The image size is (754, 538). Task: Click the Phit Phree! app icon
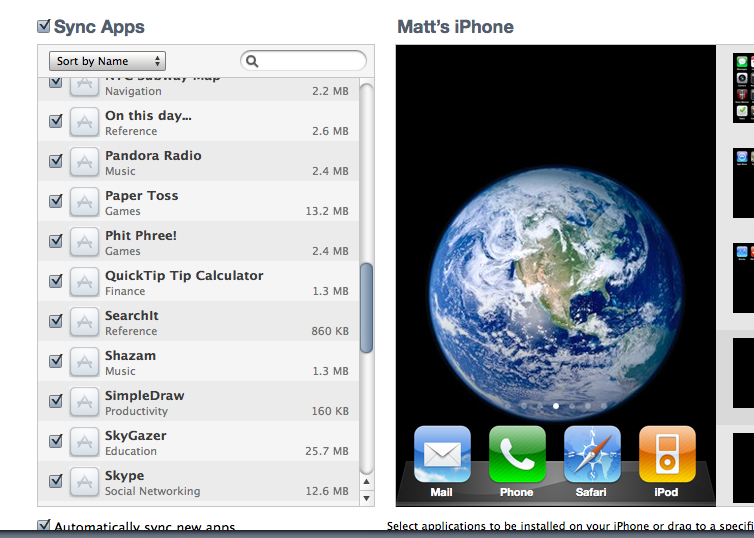click(x=84, y=241)
